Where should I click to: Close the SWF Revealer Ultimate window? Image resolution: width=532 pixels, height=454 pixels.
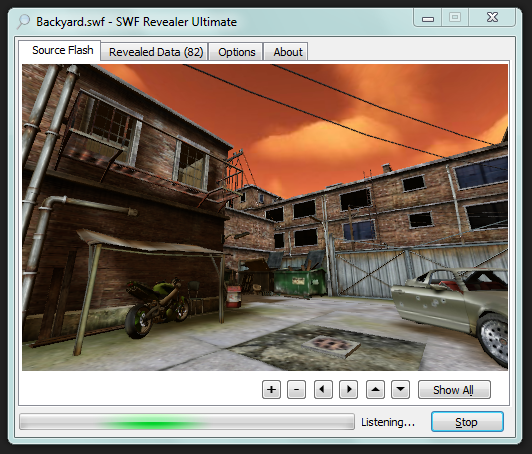pos(492,18)
